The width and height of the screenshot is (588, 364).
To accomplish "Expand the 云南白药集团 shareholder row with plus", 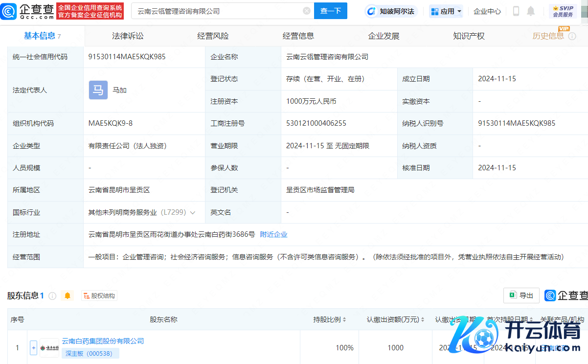I will (33, 347).
